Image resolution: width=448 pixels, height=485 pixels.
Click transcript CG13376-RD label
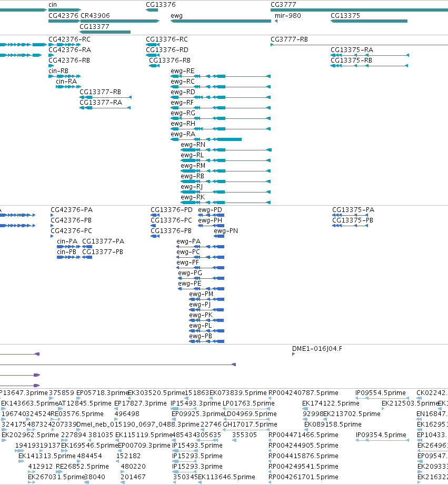(x=167, y=50)
